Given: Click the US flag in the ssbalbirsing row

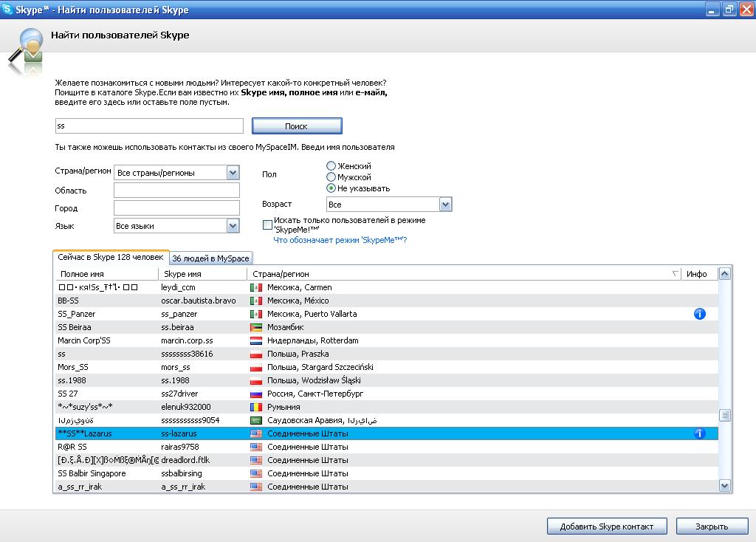Looking at the screenshot, I should (x=256, y=473).
